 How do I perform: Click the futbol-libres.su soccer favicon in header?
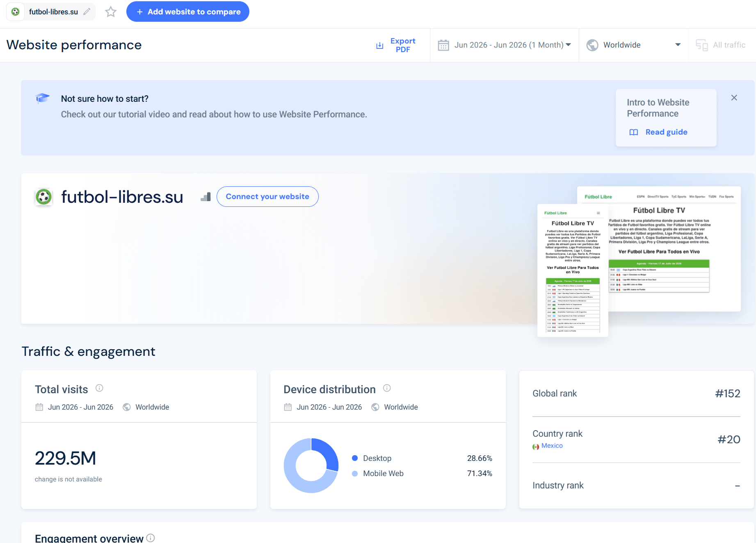[16, 11]
